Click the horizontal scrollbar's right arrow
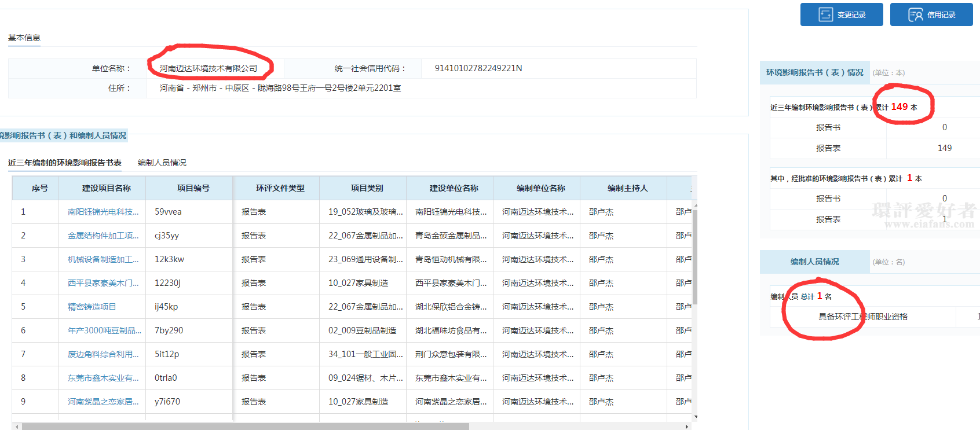980x430 pixels. 687,427
